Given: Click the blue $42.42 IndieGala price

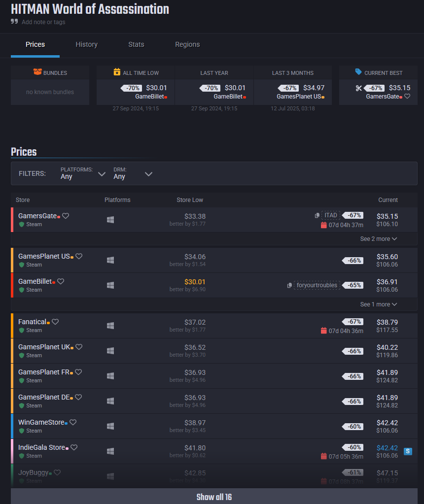Looking at the screenshot, I should point(387,448).
